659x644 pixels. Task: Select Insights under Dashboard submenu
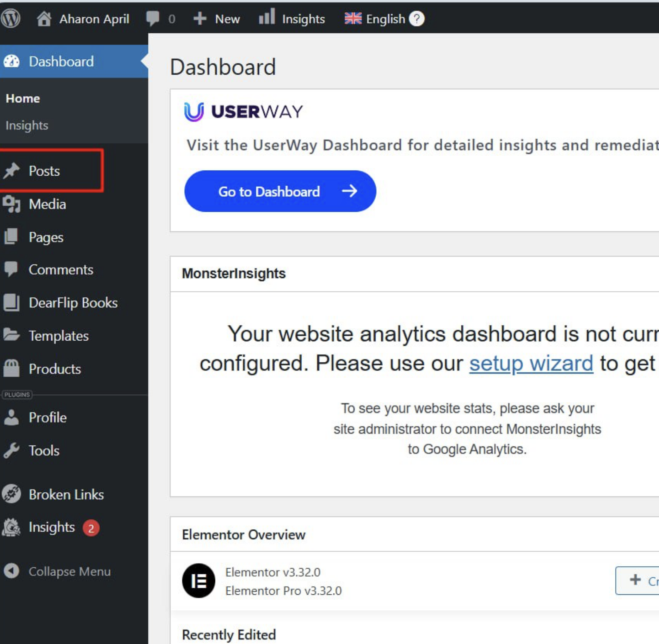point(27,125)
